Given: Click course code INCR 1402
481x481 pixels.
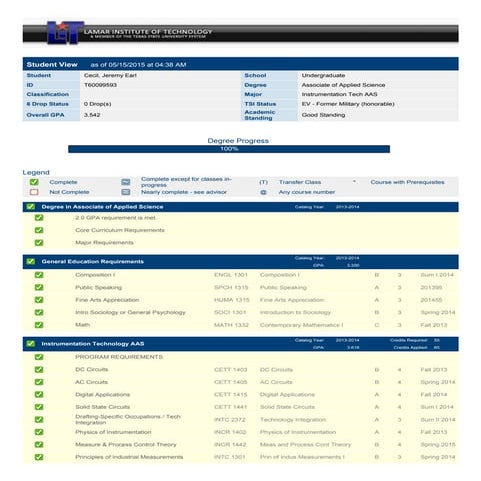Looking at the screenshot, I should (230, 432).
